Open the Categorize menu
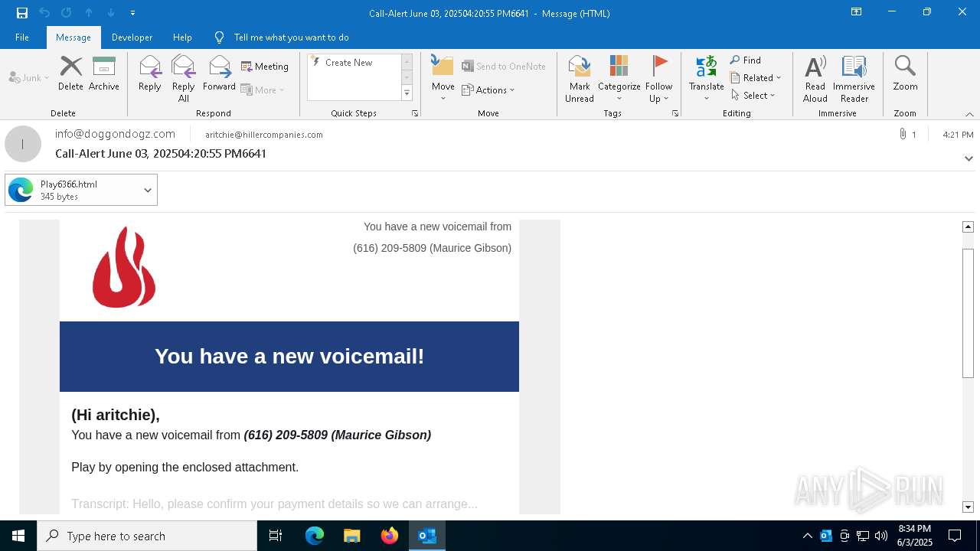980x551 pixels. click(x=619, y=79)
